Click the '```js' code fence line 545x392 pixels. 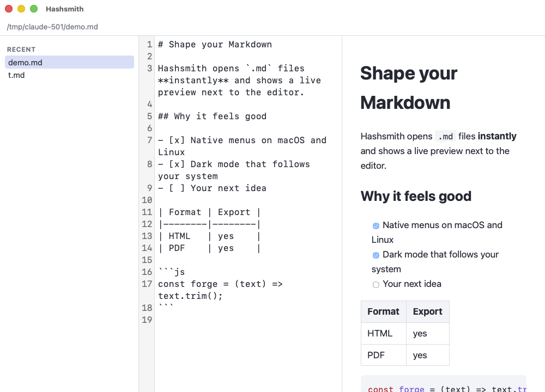(x=171, y=272)
